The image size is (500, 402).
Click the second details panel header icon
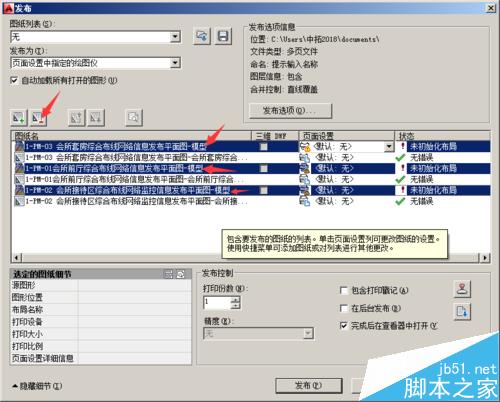coord(181,274)
